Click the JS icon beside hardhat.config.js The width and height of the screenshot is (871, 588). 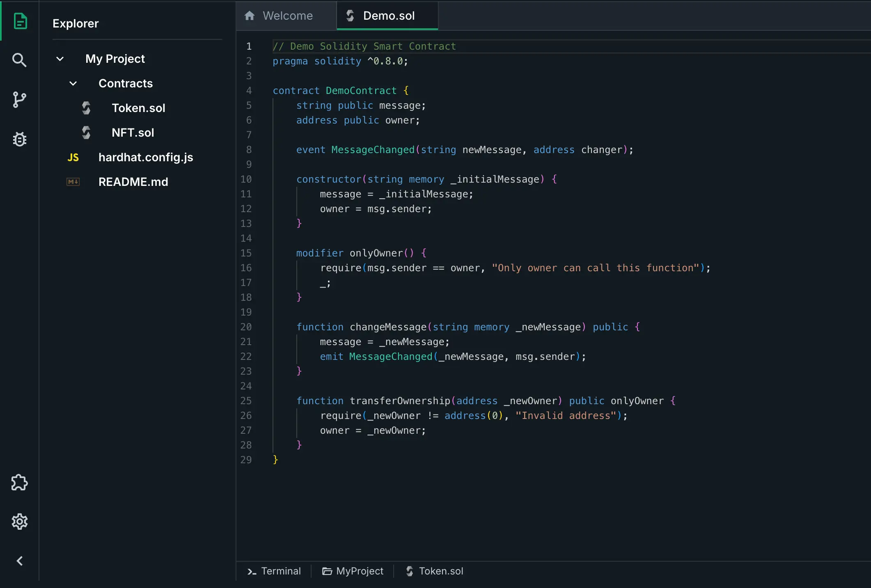tap(73, 158)
